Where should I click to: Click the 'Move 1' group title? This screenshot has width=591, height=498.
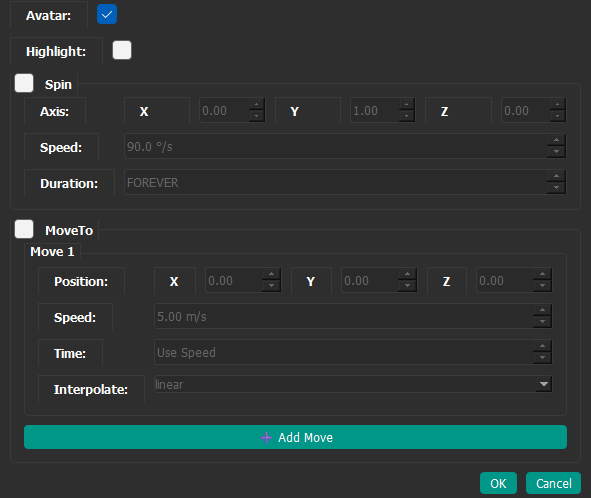[52, 251]
